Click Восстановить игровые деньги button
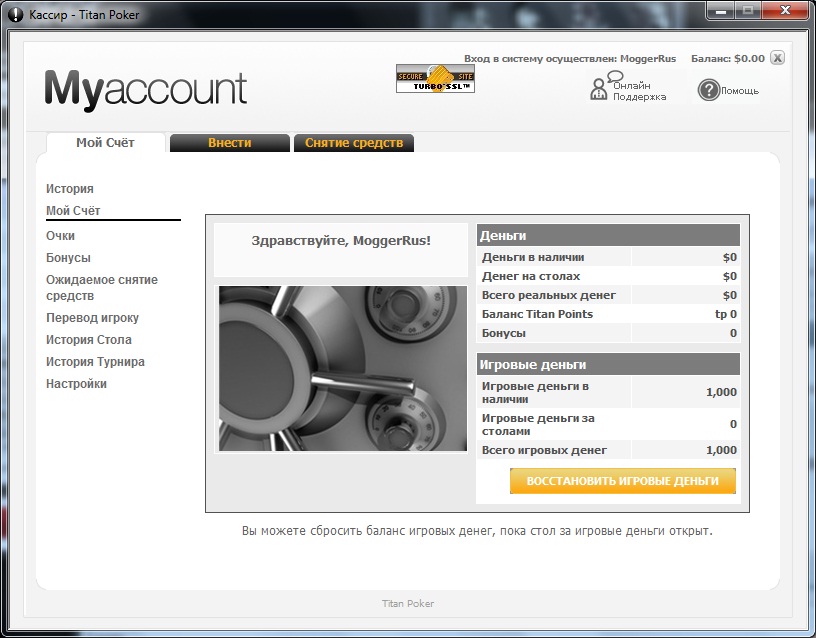The height and width of the screenshot is (638, 816). point(622,481)
